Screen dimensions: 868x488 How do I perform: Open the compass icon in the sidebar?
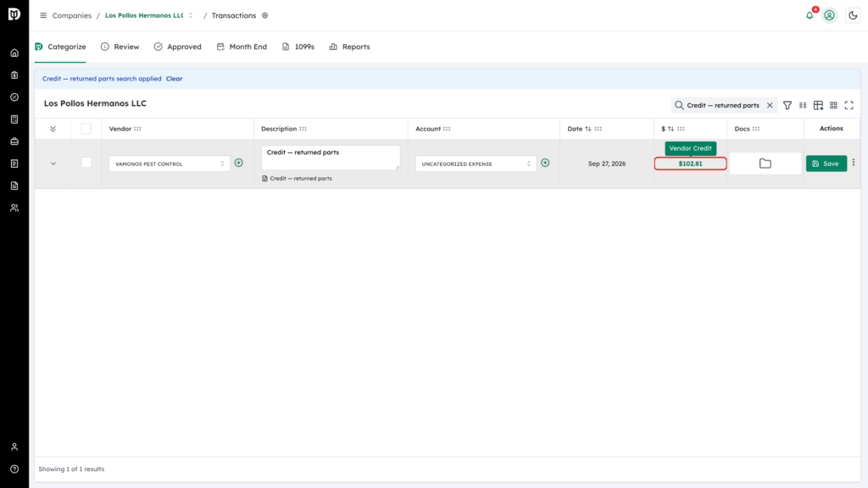(14, 97)
